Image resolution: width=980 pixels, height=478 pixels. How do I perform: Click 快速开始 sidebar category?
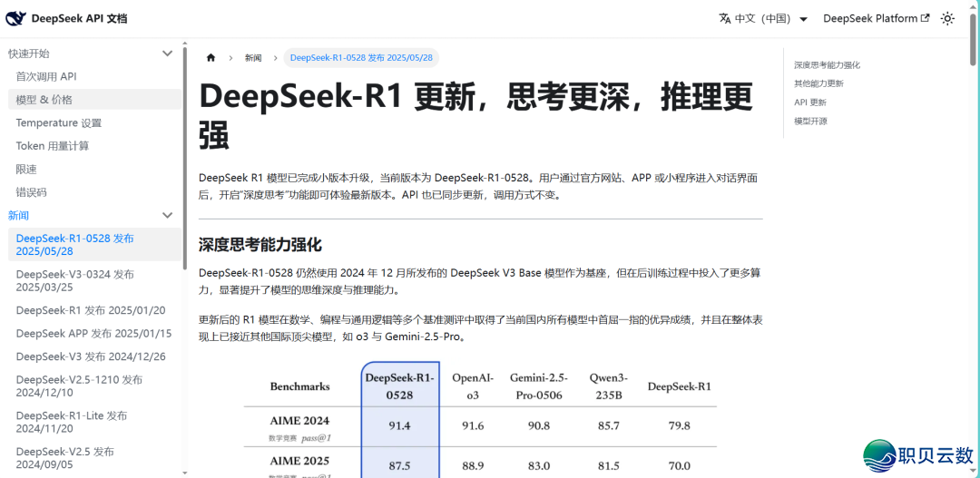[29, 54]
